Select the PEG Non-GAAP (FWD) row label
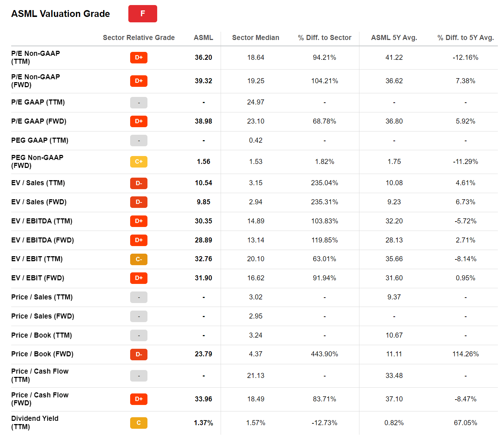504x441 pixels. (37, 161)
